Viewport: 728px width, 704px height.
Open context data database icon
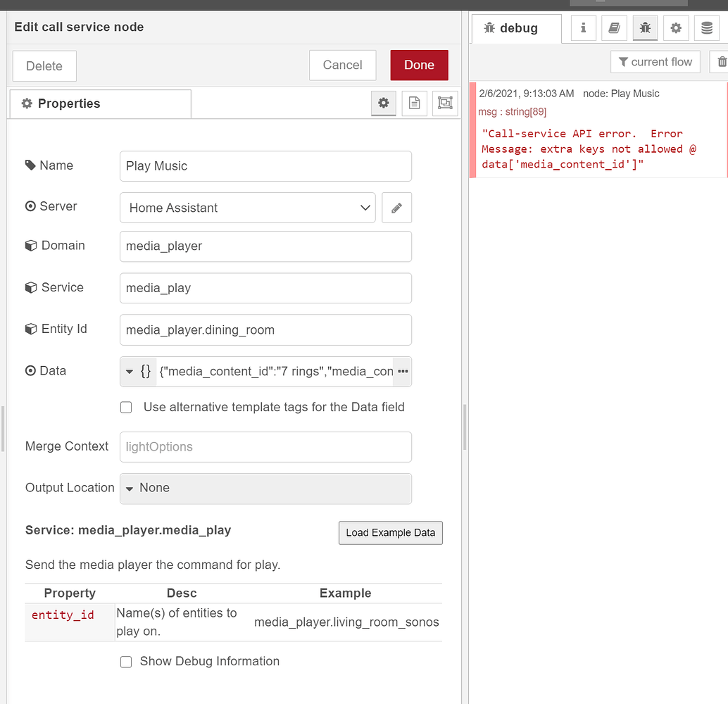707,28
